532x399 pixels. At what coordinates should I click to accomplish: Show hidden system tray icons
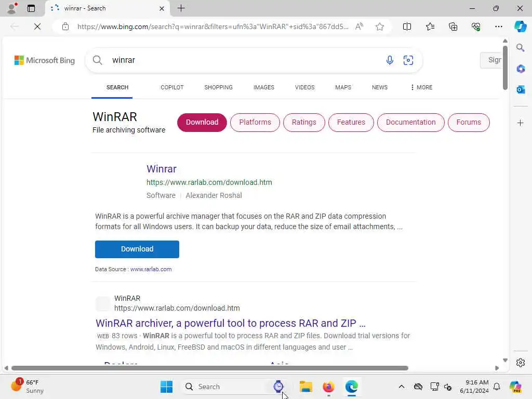(x=402, y=387)
